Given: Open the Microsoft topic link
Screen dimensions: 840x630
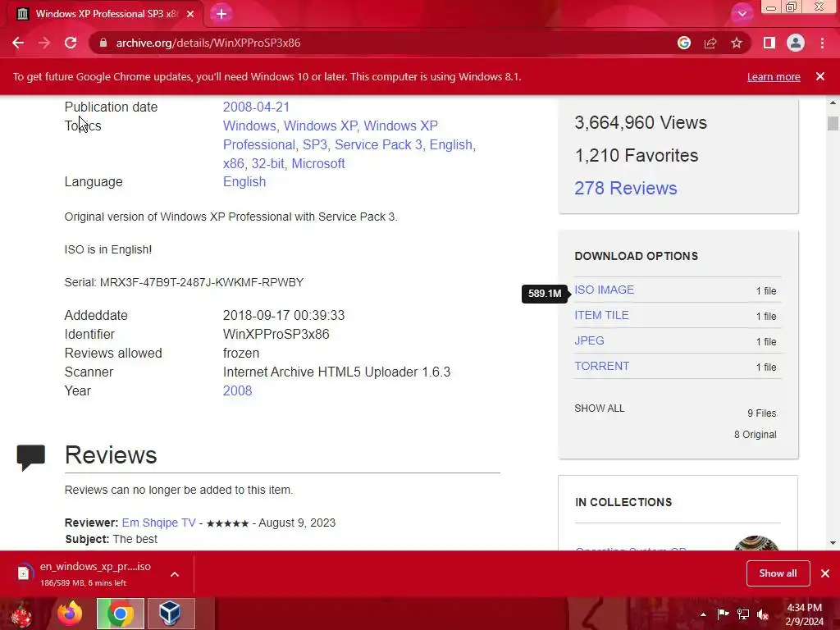Looking at the screenshot, I should click(x=318, y=163).
